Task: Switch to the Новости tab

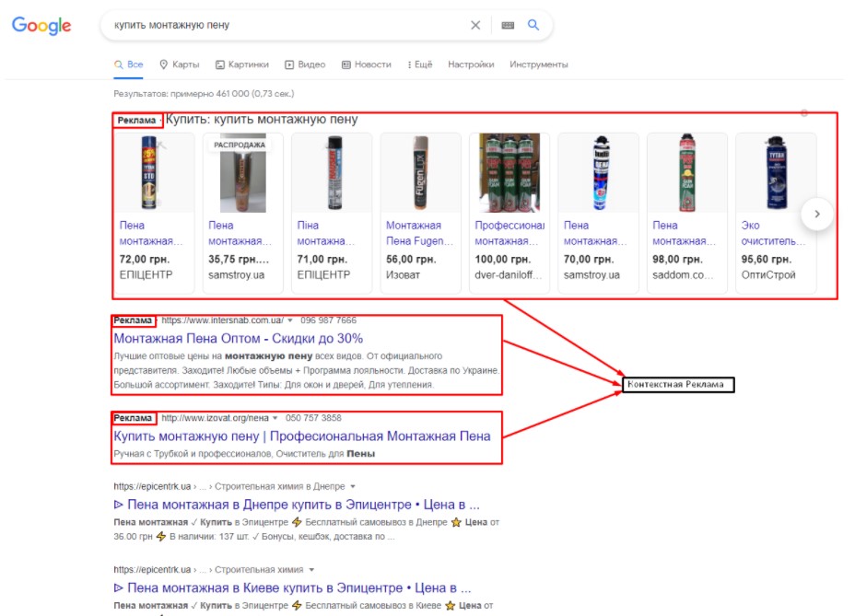Action: 367,64
